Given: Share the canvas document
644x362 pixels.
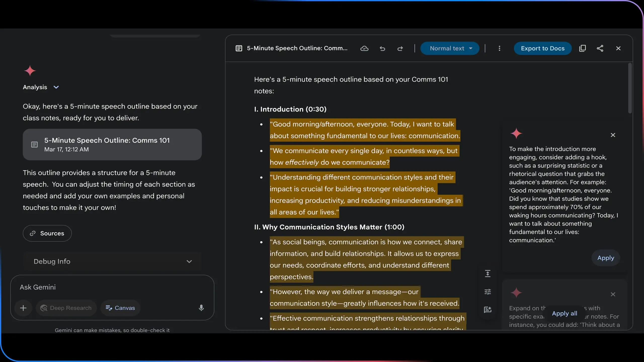Looking at the screenshot, I should coord(600,48).
